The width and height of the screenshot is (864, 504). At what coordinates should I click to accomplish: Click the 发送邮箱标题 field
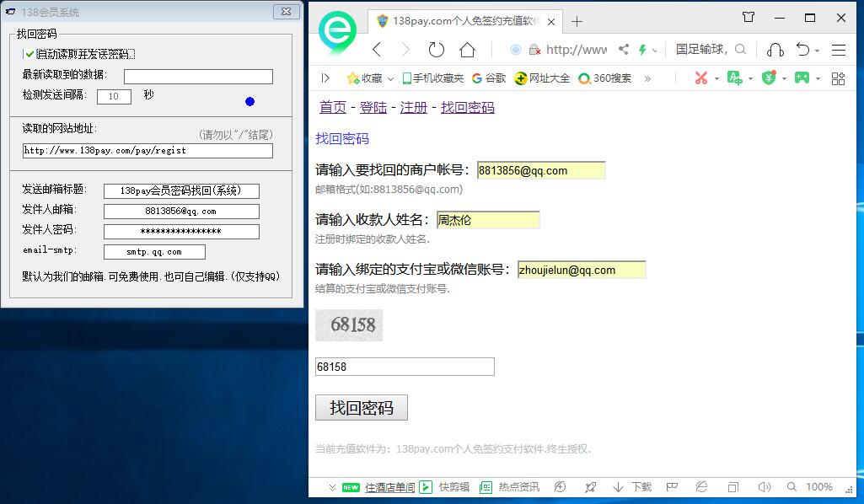click(x=181, y=191)
